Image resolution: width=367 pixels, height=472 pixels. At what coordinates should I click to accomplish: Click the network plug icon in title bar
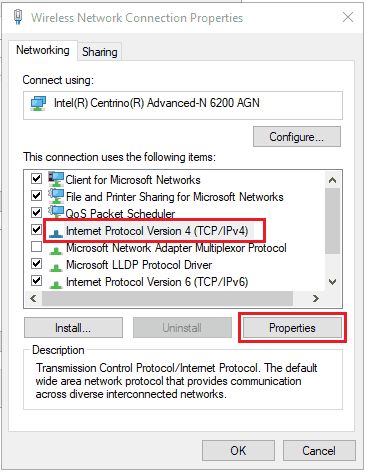18,17
